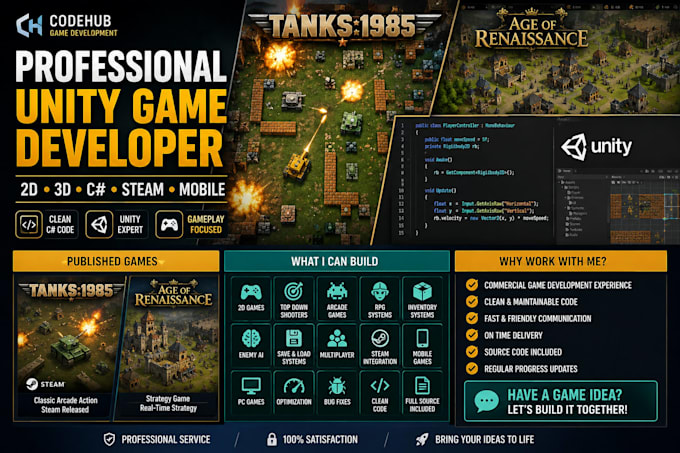Open the What I Can Build header
Screen dimensions: 680x453
[x=337, y=261]
